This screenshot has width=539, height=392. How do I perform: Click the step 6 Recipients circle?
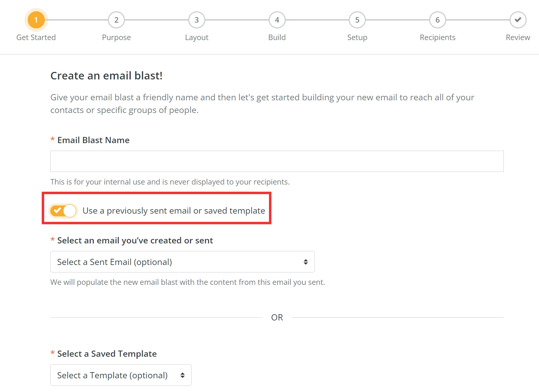437,20
